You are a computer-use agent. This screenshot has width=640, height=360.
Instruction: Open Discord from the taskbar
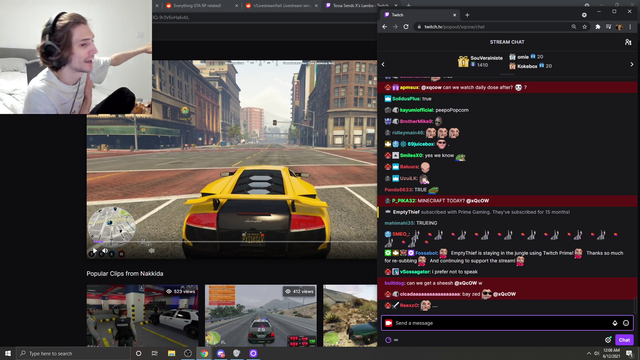221,353
